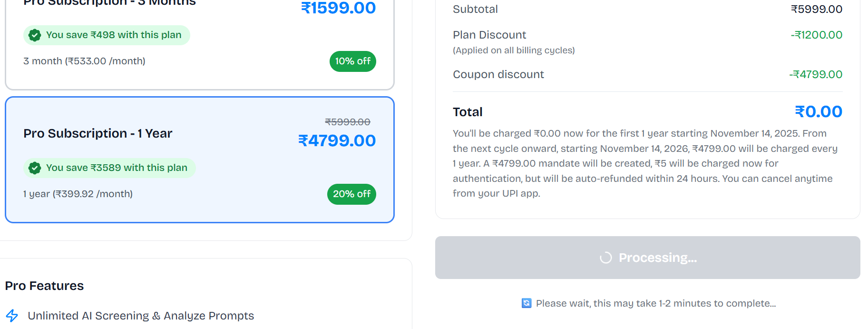Click the Processing... button
The height and width of the screenshot is (329, 868).
point(647,258)
